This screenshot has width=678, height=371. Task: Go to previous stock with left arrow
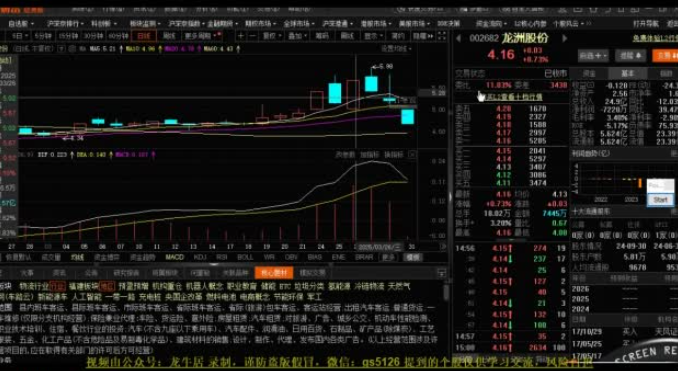[x=458, y=38]
